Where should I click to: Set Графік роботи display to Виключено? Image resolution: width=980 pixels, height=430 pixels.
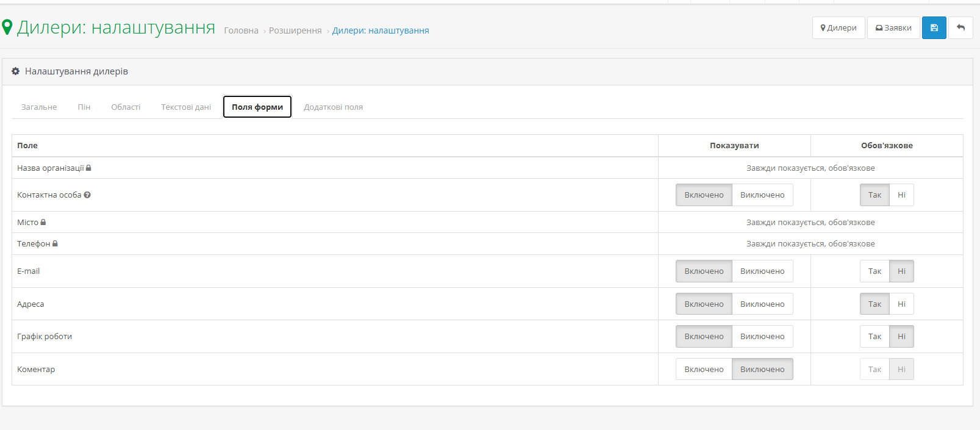click(x=762, y=337)
